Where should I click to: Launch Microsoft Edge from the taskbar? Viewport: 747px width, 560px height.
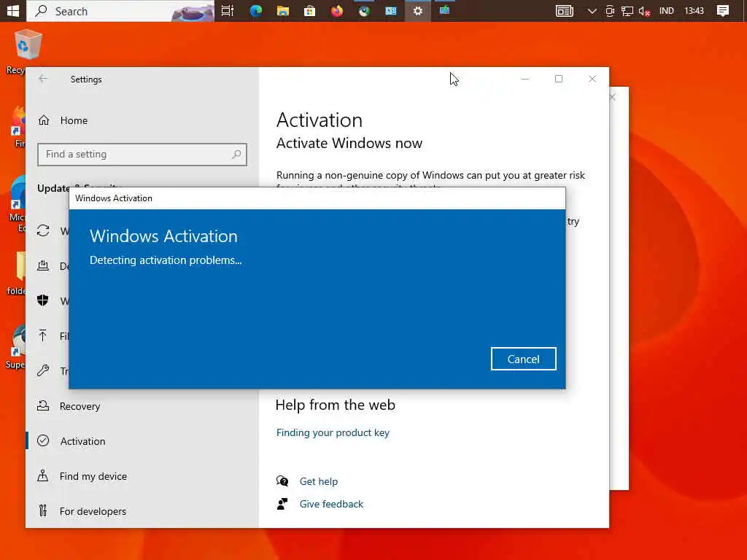[x=256, y=10]
